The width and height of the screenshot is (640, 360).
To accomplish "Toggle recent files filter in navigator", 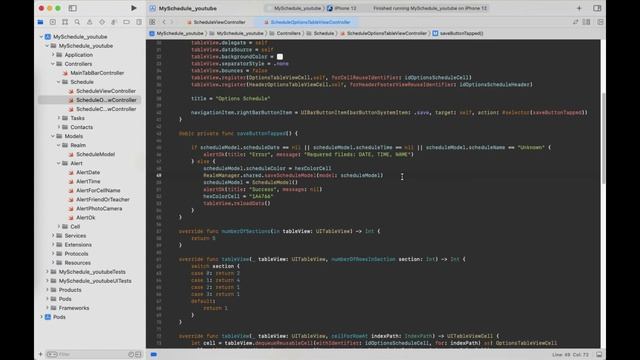I will (x=131, y=354).
